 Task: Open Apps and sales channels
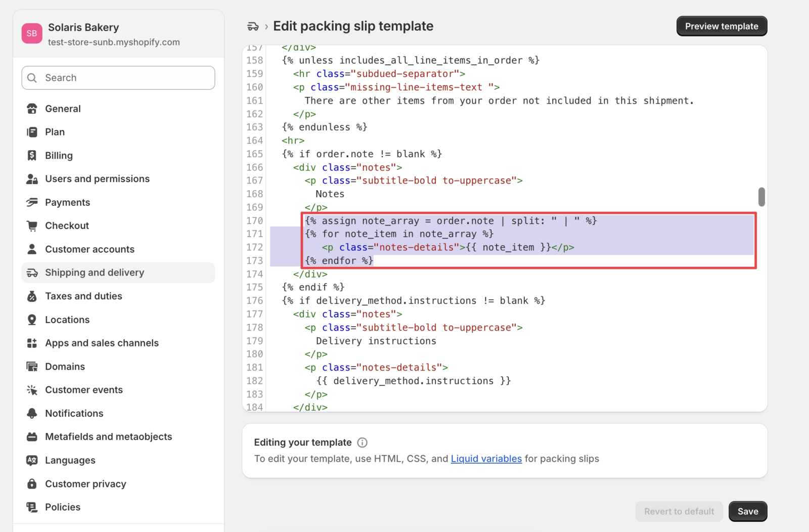(118, 343)
